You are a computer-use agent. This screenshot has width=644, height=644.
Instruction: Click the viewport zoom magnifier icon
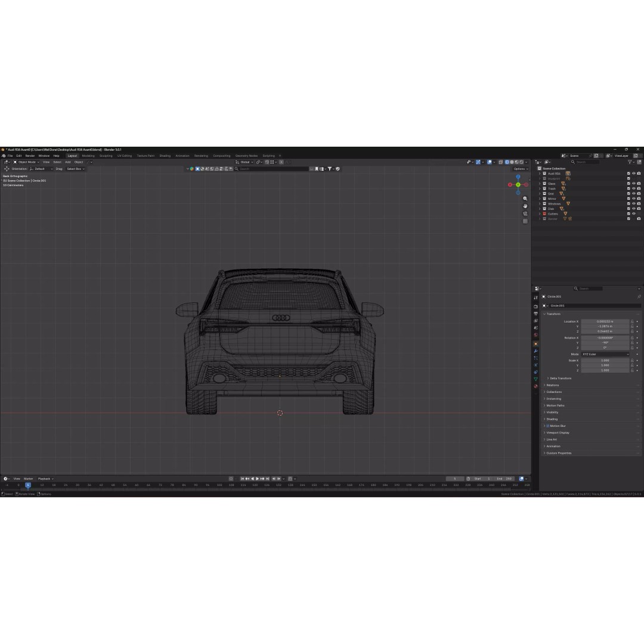click(x=525, y=199)
